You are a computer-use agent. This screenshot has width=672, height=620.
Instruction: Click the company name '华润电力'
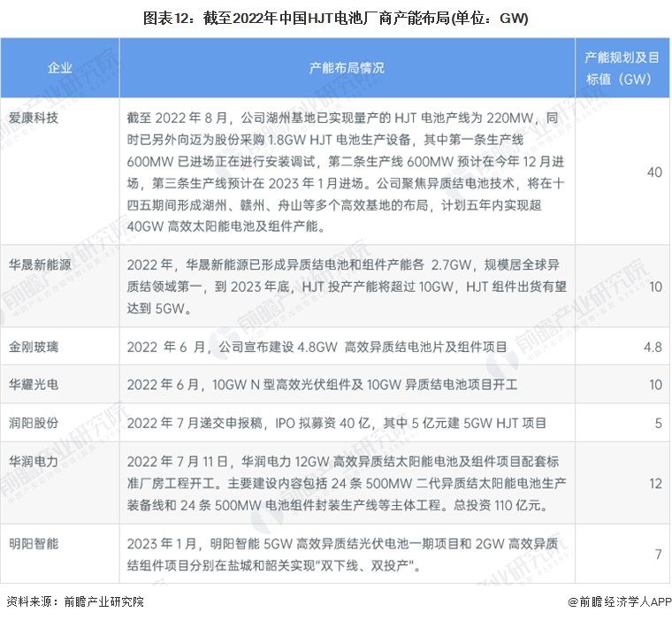click(34, 462)
